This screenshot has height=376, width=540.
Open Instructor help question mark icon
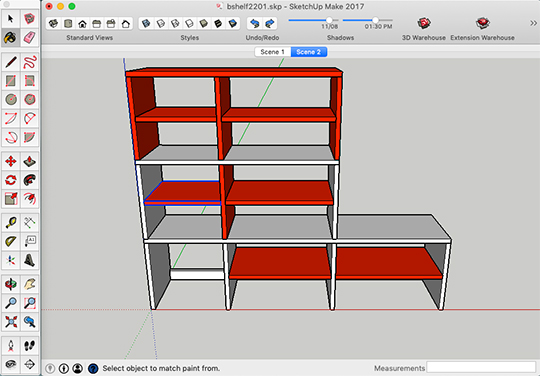pyautogui.click(x=93, y=368)
